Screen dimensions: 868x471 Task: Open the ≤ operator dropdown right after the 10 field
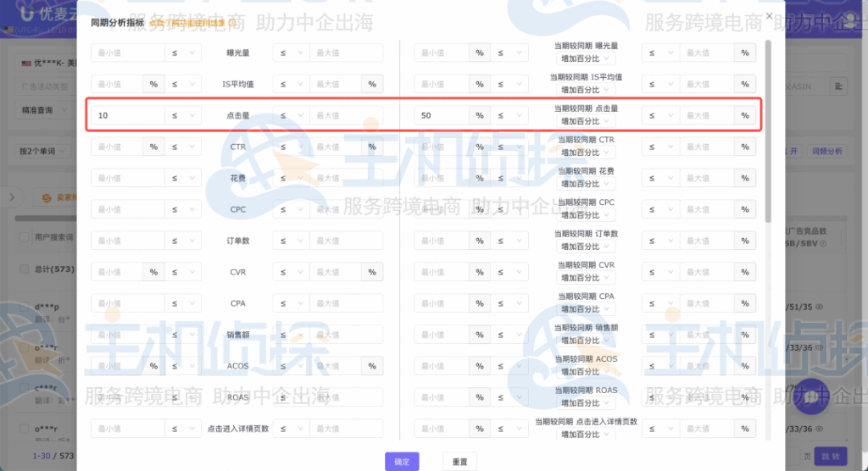click(183, 115)
